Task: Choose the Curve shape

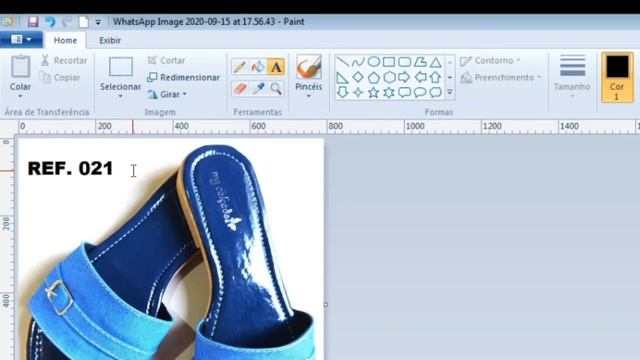Action: point(358,62)
